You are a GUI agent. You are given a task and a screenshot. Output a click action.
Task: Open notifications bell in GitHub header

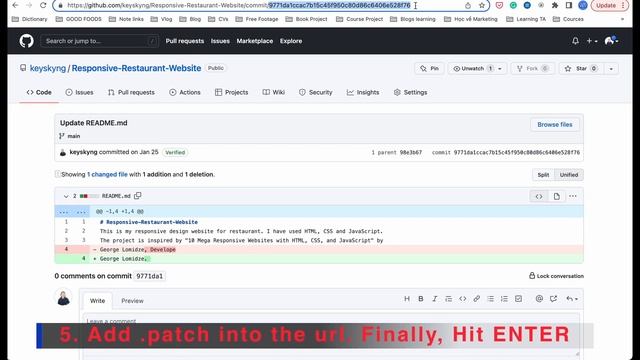575,41
